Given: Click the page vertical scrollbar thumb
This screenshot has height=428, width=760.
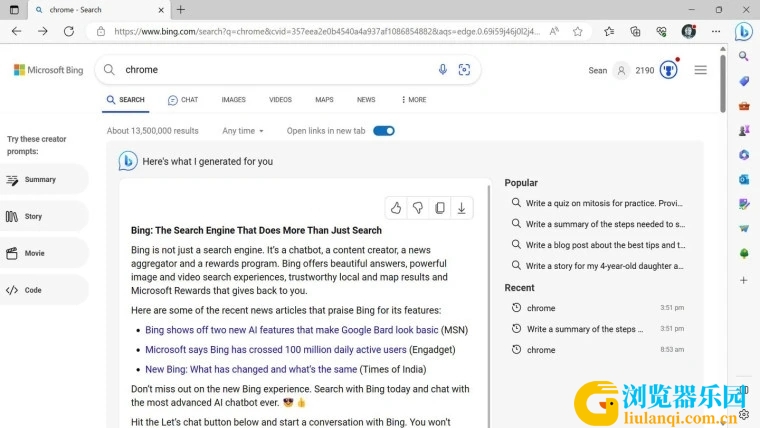Looking at the screenshot, I should pos(723,82).
